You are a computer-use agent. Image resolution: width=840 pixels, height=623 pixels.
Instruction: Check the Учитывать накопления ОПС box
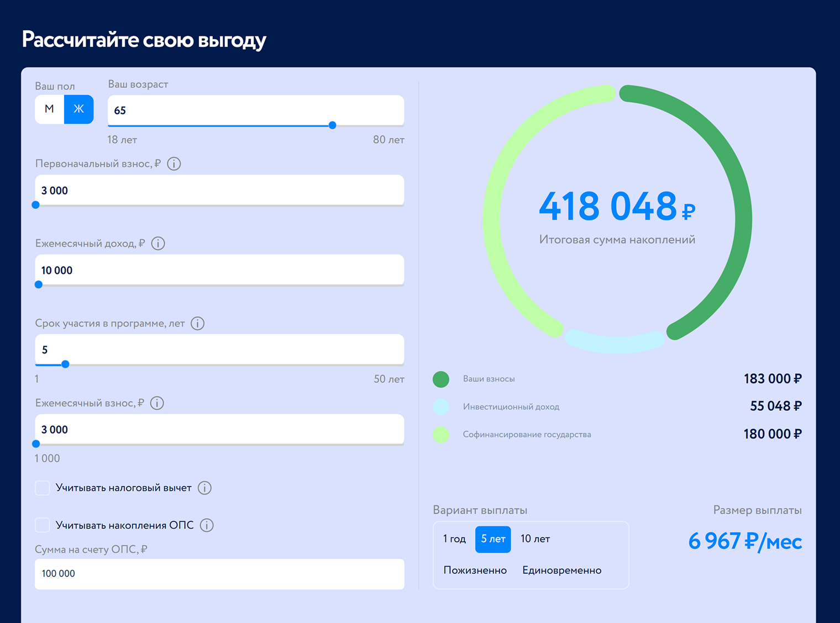(x=43, y=525)
